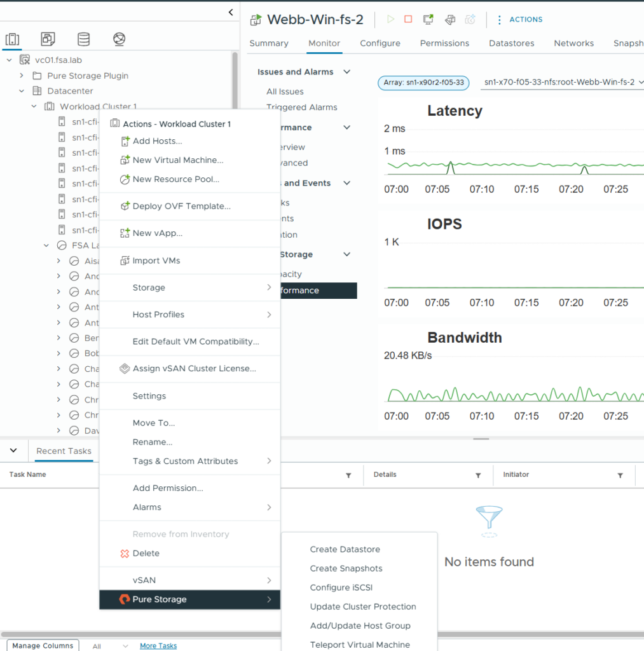Collapse Workload Cluster 1 node
Viewport: 644px width, 651px height.
pos(34,106)
